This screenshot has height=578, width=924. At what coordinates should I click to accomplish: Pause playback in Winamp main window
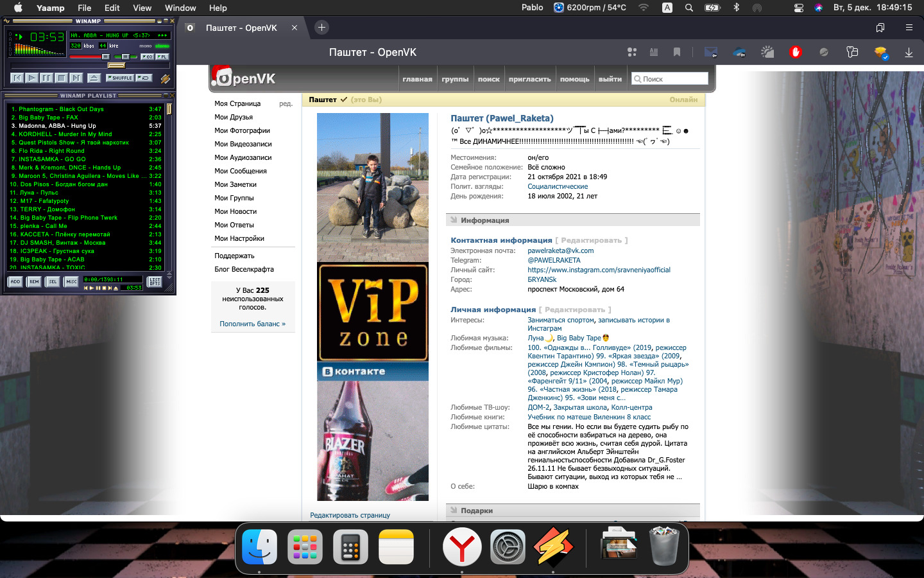[46, 78]
